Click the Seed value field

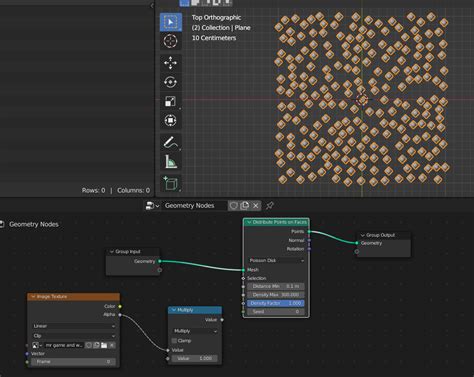(x=276, y=312)
